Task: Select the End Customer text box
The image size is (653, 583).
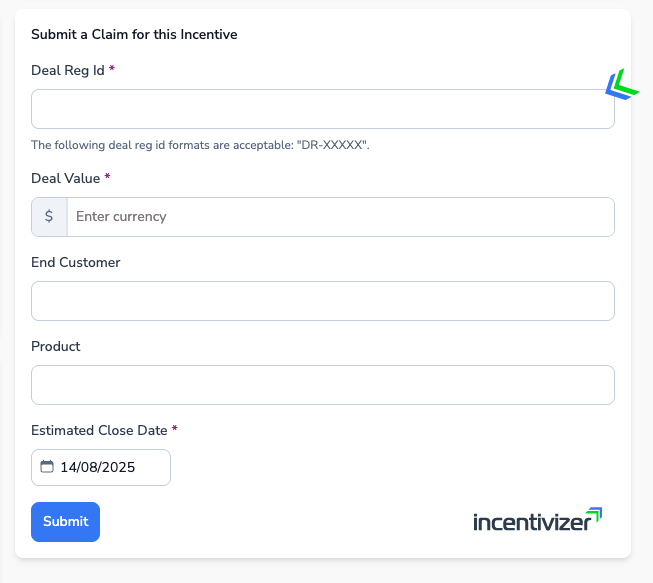Action: (322, 301)
